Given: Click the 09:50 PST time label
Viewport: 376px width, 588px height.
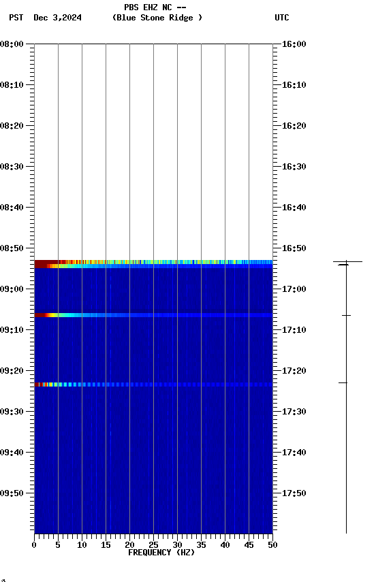Looking at the screenshot, I should [12, 493].
